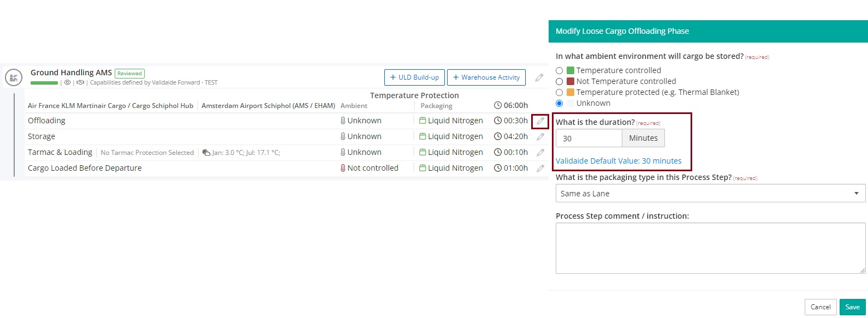This screenshot has height=318, width=868.
Task: Click Liquid Nitrogen text in Storage row
Action: (x=455, y=136)
